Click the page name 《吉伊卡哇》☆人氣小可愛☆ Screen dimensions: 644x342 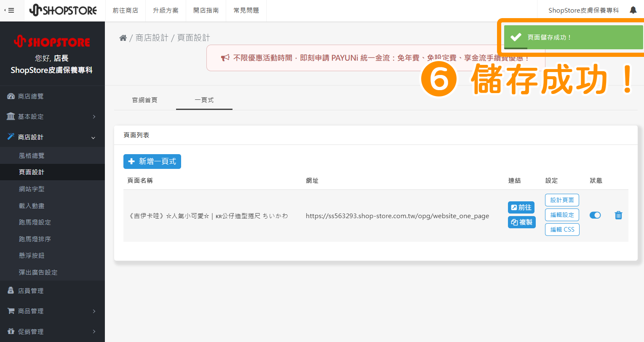click(x=208, y=216)
